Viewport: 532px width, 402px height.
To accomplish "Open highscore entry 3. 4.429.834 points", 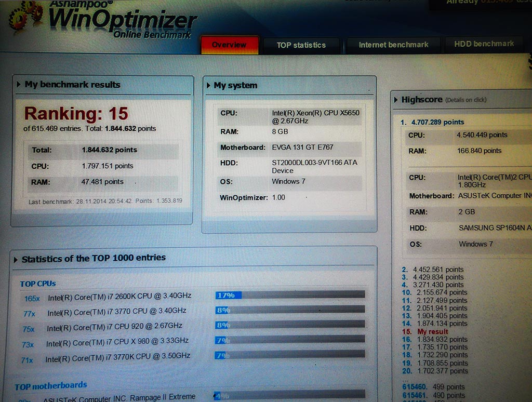I will click(x=433, y=277).
